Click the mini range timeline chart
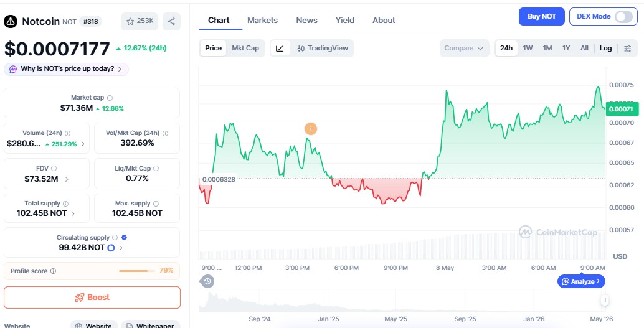The width and height of the screenshot is (644, 328). point(401,301)
